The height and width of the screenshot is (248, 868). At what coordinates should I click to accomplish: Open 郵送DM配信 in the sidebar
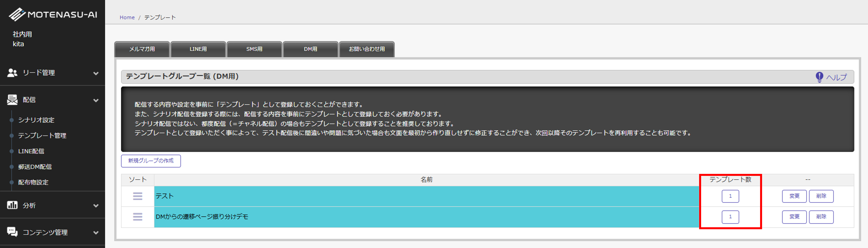coord(35,167)
